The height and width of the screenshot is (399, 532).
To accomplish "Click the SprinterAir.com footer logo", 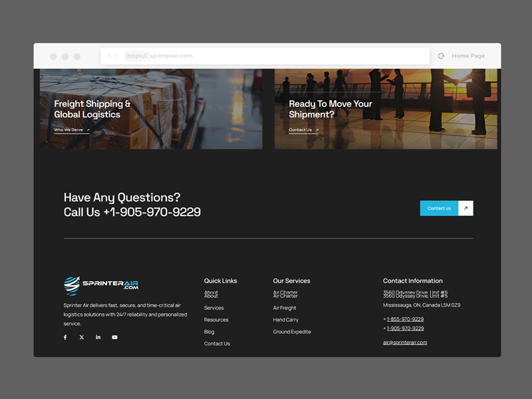I will tap(101, 285).
